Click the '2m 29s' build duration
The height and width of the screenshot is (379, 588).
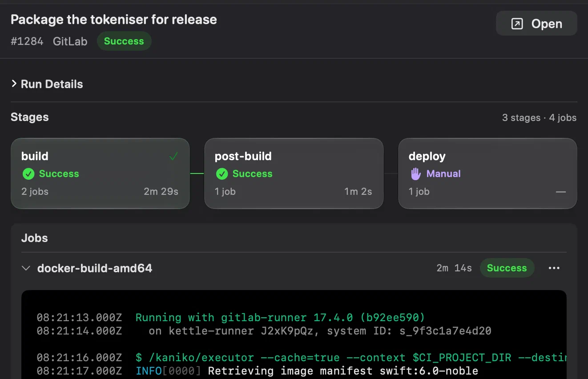pyautogui.click(x=161, y=192)
